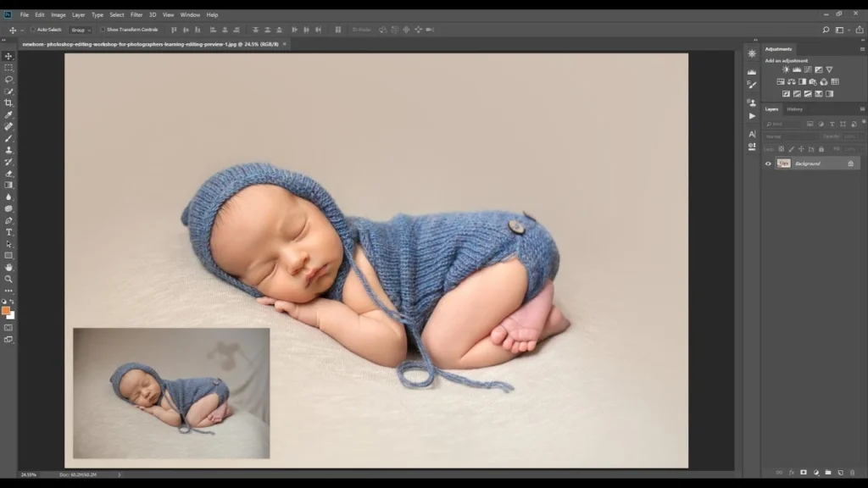Open the Opacity dropdown in Layers panel
The image size is (868, 488).
854,135
